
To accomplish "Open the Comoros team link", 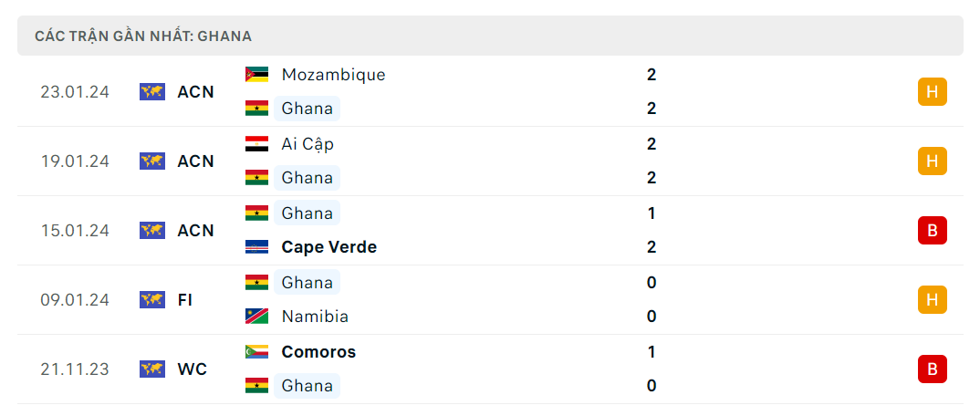I will pos(318,351).
